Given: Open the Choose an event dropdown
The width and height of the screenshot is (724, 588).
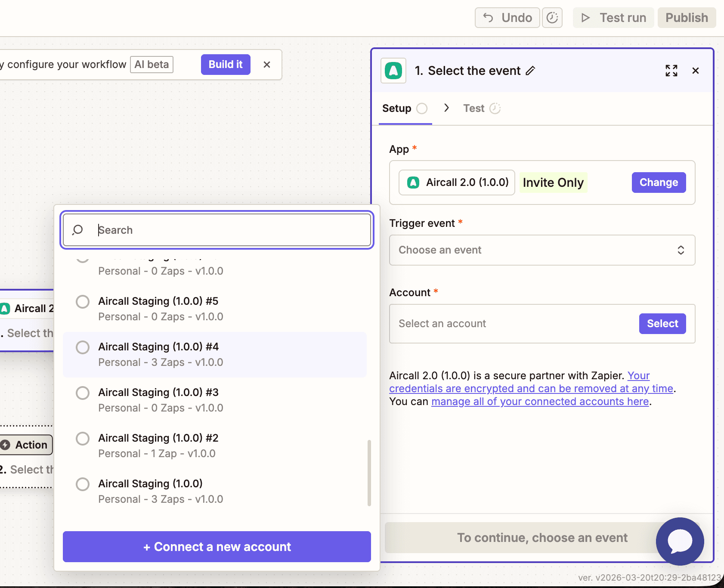Looking at the screenshot, I should [x=541, y=250].
